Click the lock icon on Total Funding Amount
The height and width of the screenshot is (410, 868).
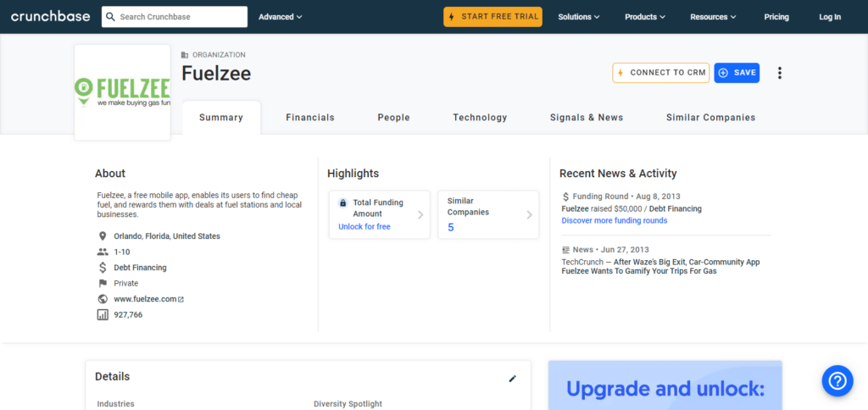click(x=342, y=203)
